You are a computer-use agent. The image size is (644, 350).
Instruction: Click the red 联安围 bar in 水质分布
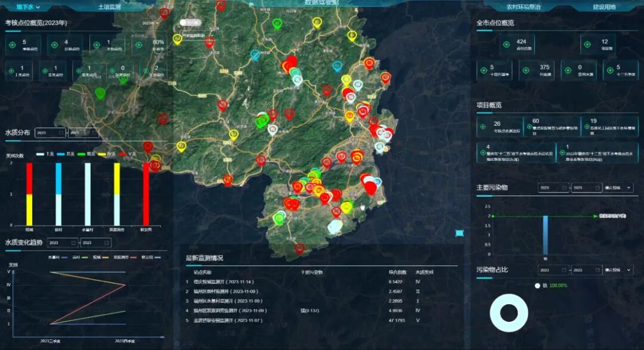(x=146, y=194)
